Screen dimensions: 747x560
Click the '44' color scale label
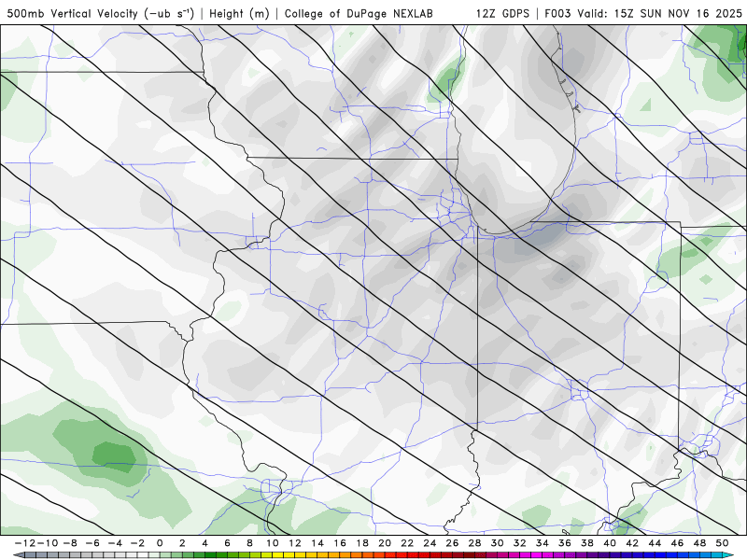[655, 543]
